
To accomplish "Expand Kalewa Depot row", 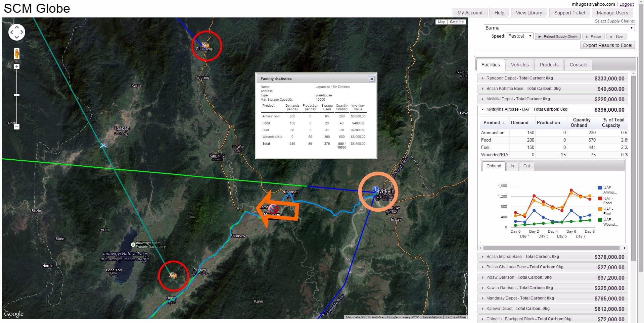I will click(553, 309).
